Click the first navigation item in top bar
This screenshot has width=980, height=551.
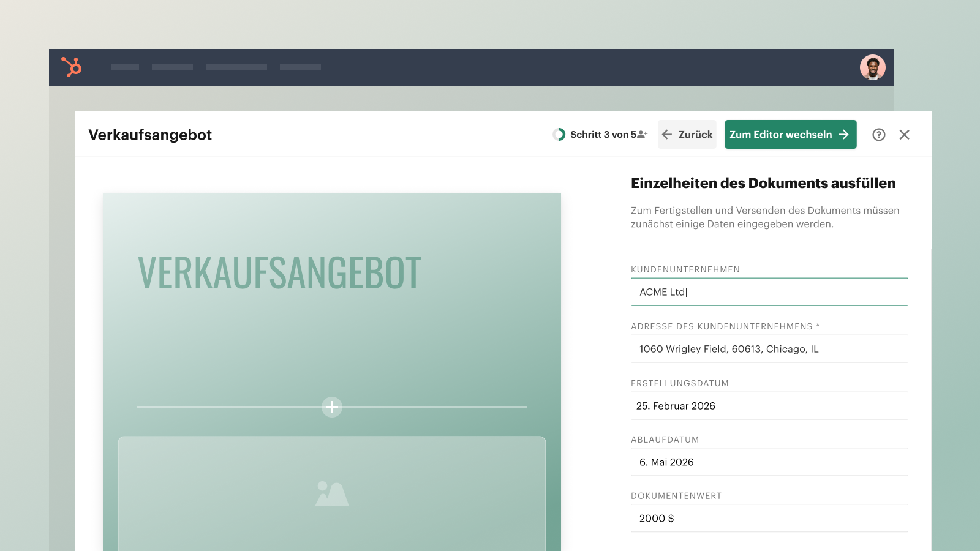pyautogui.click(x=125, y=67)
